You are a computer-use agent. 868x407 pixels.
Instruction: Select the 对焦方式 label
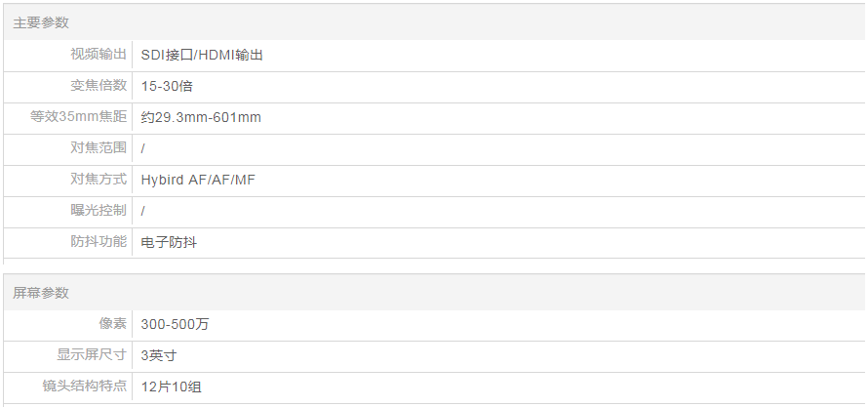click(x=99, y=180)
